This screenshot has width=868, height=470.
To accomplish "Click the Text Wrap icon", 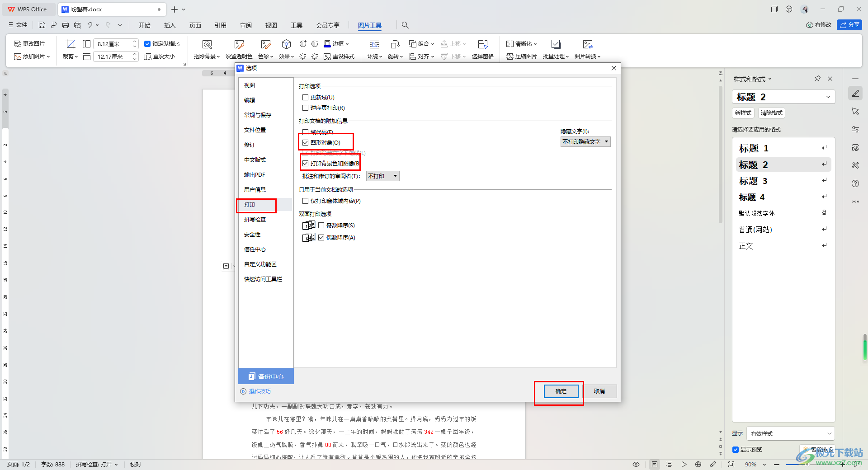I will [x=374, y=44].
